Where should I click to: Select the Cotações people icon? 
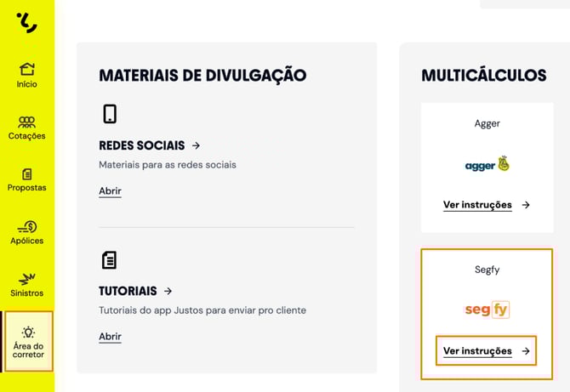click(27, 122)
